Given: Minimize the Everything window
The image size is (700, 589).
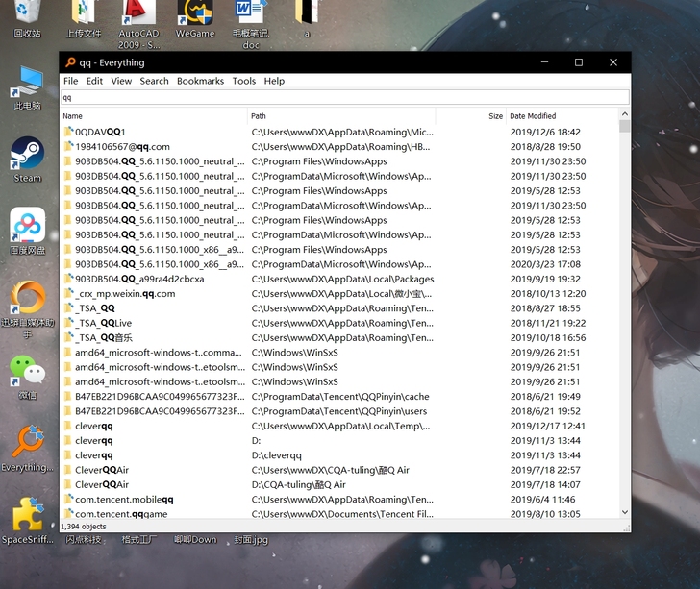Looking at the screenshot, I should point(544,62).
